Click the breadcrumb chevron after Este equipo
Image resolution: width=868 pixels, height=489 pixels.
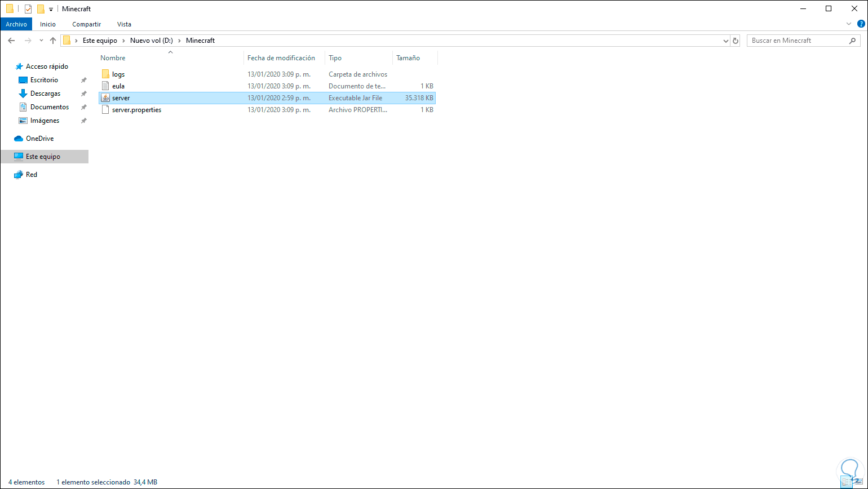(123, 41)
